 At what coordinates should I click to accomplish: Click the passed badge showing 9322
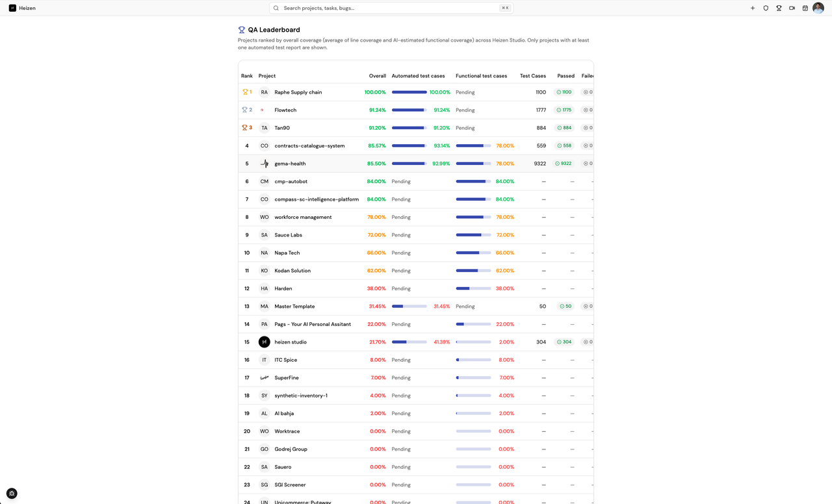(564, 164)
